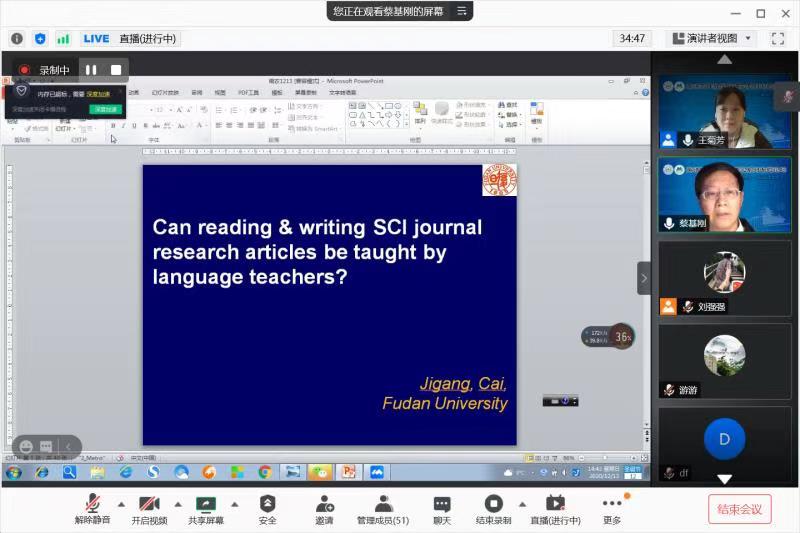Open menu on screen-viewing notification bar
The image size is (800, 533).
click(x=462, y=11)
